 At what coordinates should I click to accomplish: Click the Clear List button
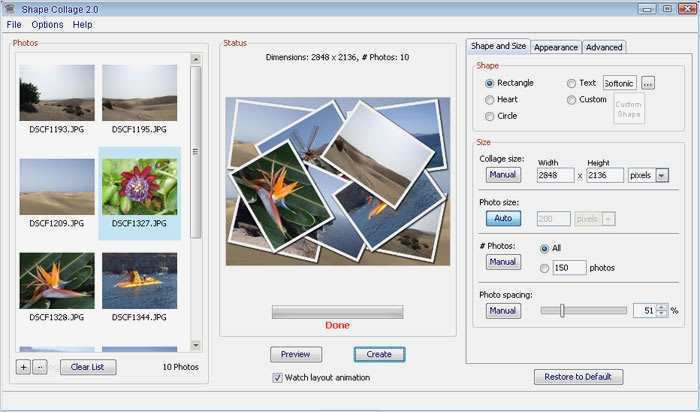click(88, 367)
